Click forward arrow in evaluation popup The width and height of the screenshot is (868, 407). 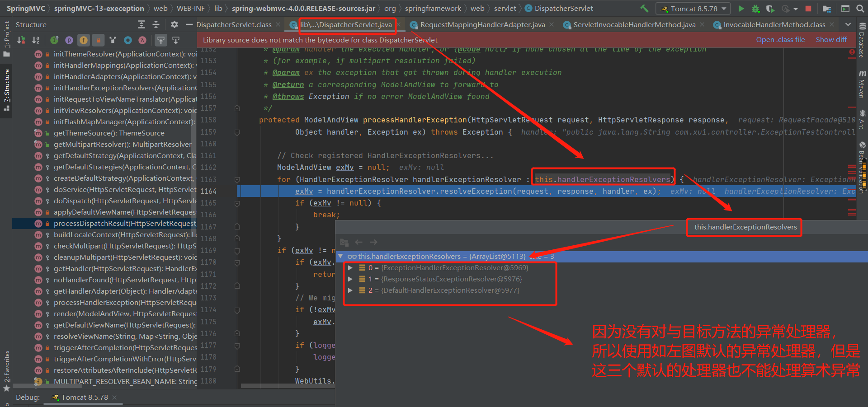tap(373, 242)
